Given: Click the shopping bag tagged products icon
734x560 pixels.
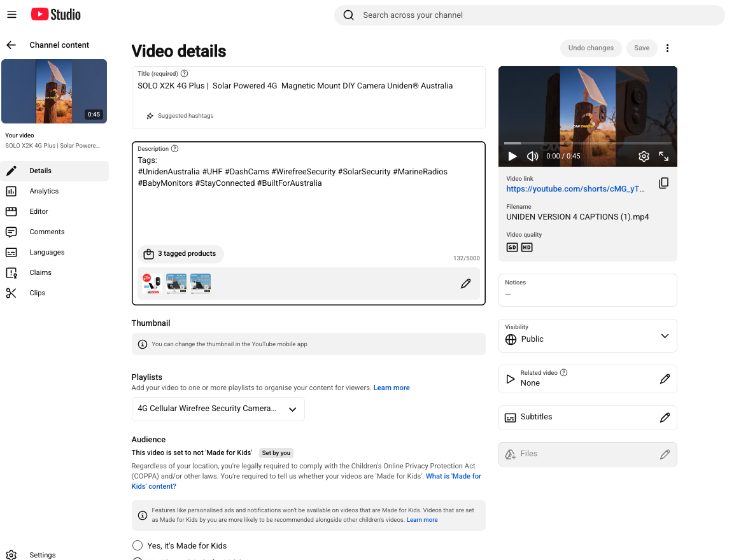Looking at the screenshot, I should pos(148,253).
